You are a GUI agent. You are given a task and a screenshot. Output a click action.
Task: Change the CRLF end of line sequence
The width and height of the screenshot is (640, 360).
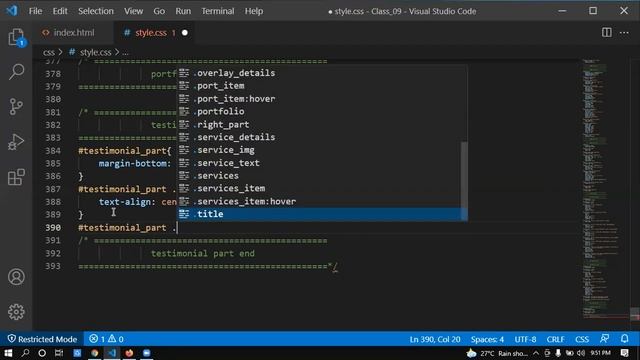point(556,339)
